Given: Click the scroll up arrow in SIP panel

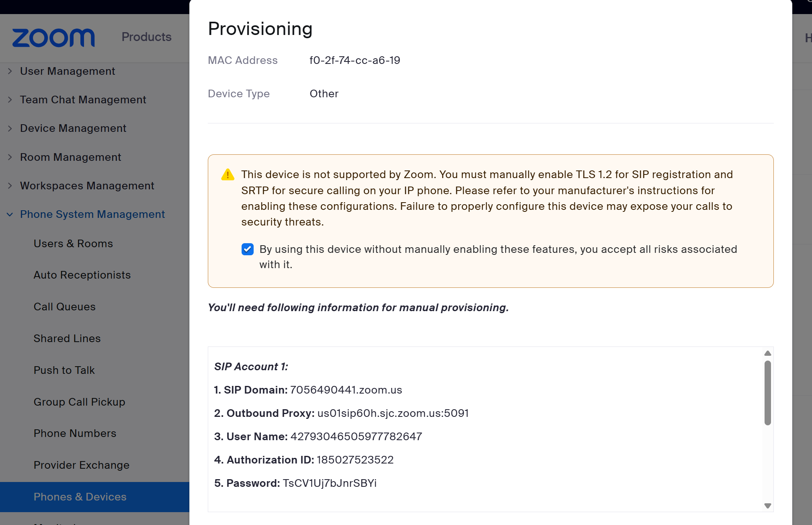Looking at the screenshot, I should point(767,353).
